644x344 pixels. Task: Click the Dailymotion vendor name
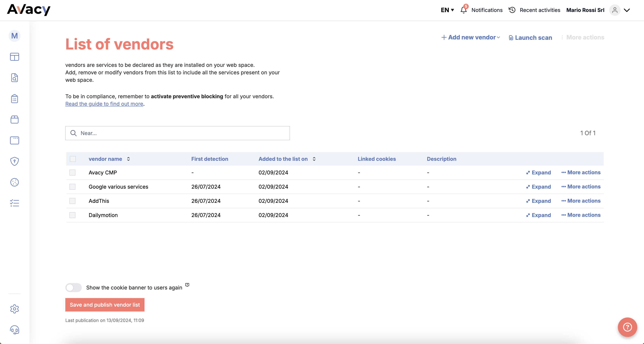point(103,215)
